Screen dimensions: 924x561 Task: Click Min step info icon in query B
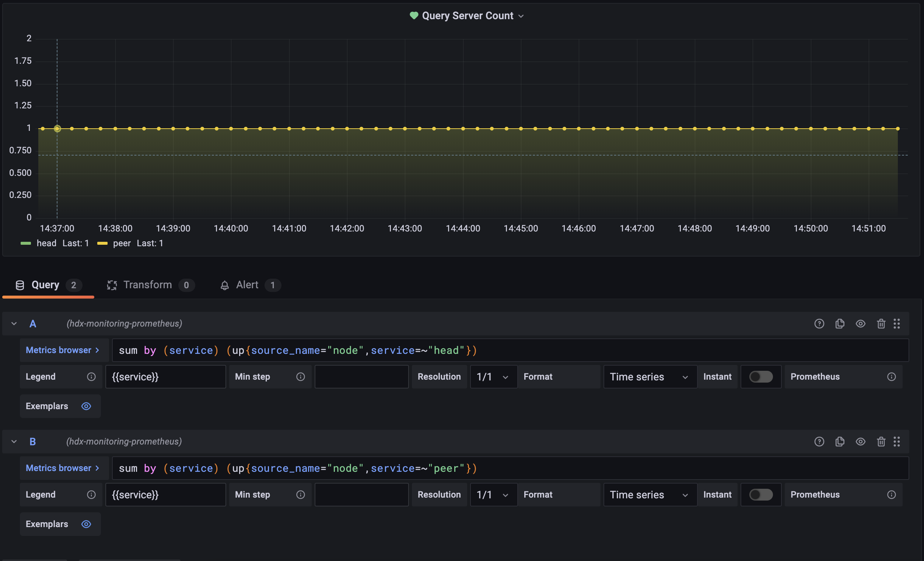(300, 495)
